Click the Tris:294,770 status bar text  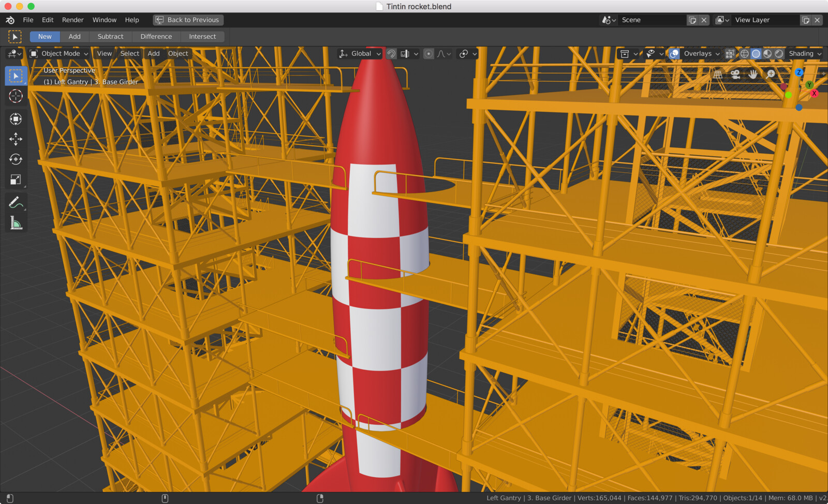tap(698, 498)
